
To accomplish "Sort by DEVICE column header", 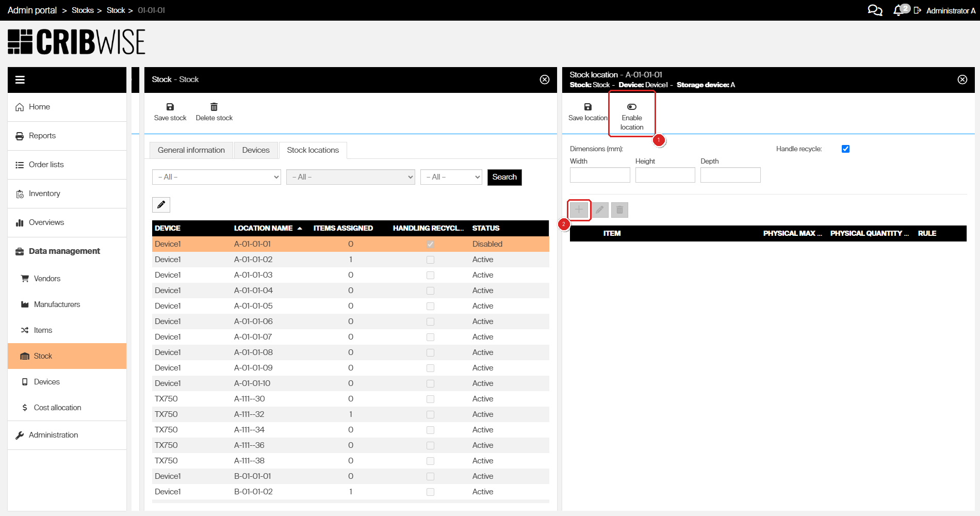I will click(x=168, y=228).
